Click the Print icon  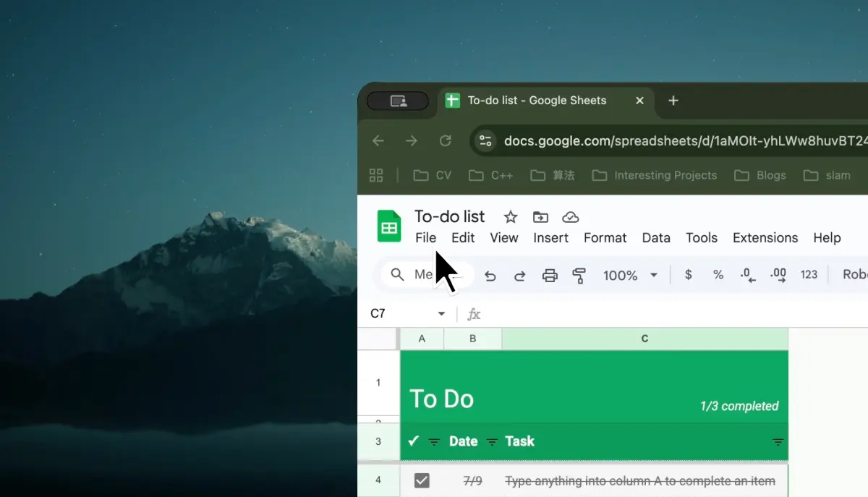550,275
